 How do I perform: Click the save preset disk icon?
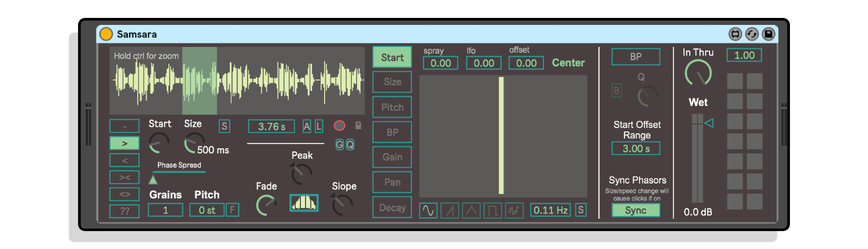[768, 34]
